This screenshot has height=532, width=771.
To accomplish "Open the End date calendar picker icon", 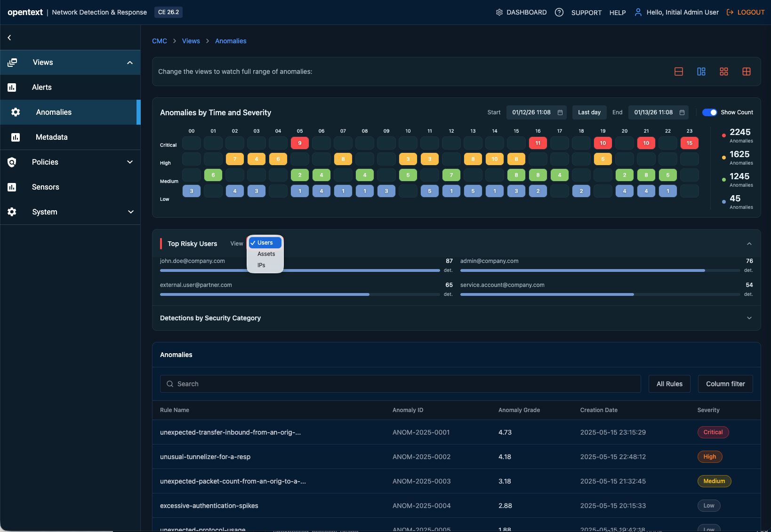I will pyautogui.click(x=682, y=112).
